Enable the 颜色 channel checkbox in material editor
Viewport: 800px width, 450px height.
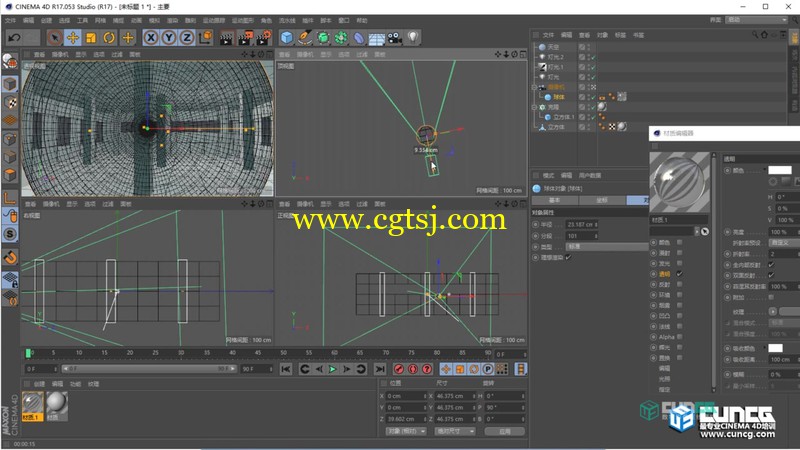pyautogui.click(x=680, y=242)
